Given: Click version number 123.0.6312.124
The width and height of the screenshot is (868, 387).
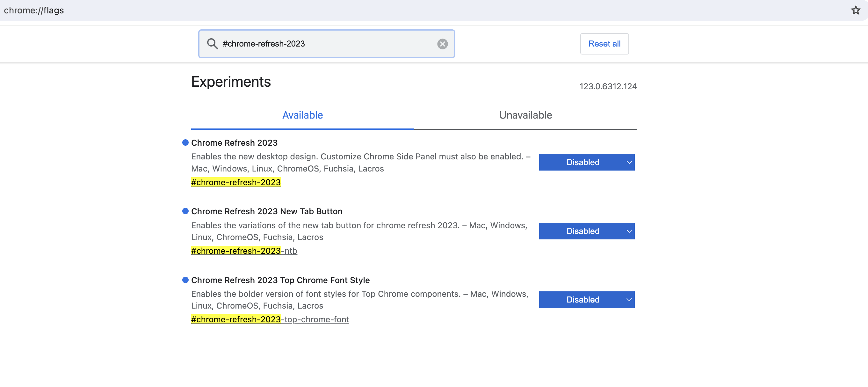Looking at the screenshot, I should coord(608,86).
